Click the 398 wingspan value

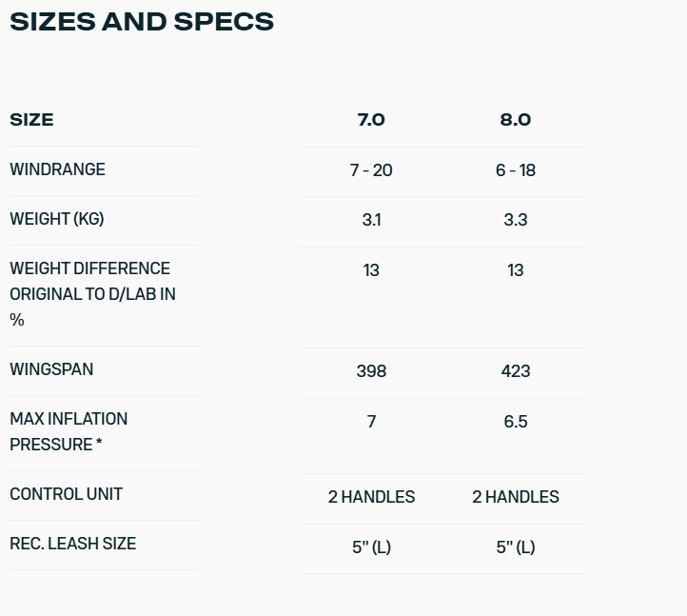[371, 371]
